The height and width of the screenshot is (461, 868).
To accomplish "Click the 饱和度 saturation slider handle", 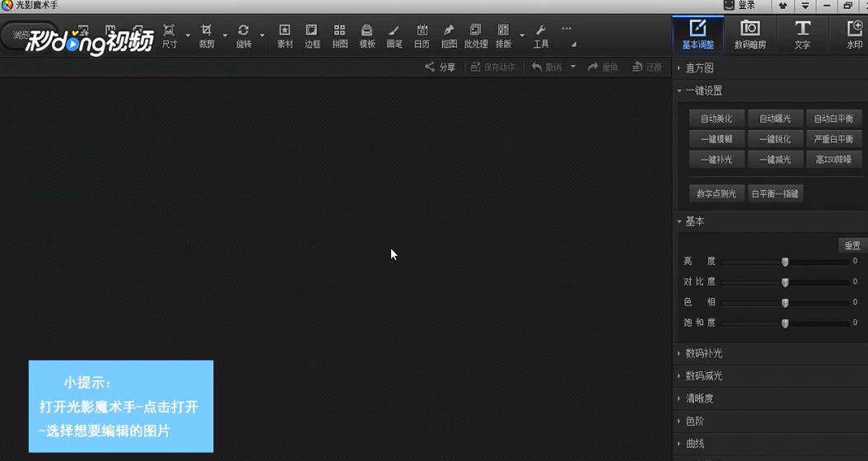I will coord(785,324).
